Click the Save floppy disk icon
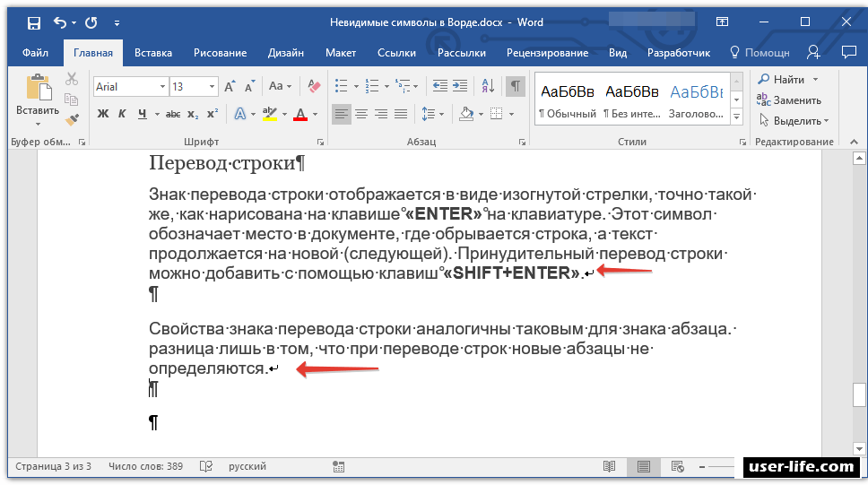 (33, 22)
